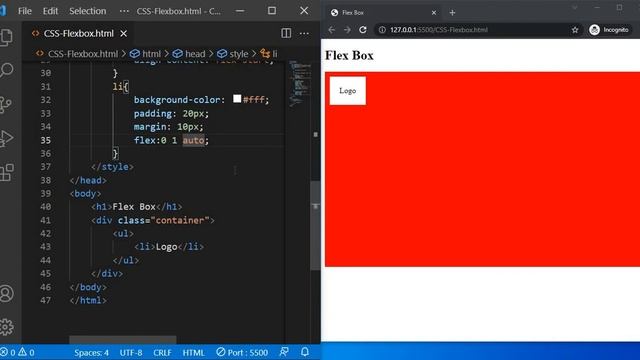
Task: Open the Run and Debug view
Action: (x=6, y=138)
